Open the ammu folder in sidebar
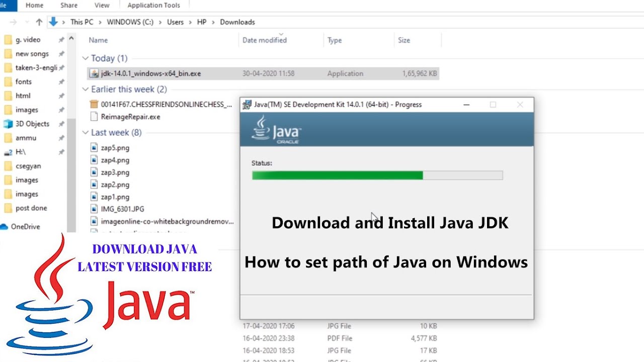The height and width of the screenshot is (362, 644). point(26,138)
